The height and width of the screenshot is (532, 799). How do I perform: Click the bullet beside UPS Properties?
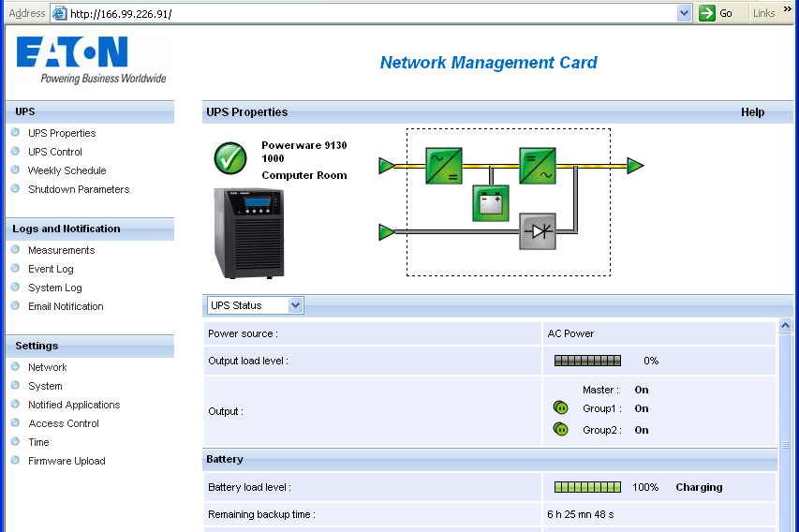[15, 132]
